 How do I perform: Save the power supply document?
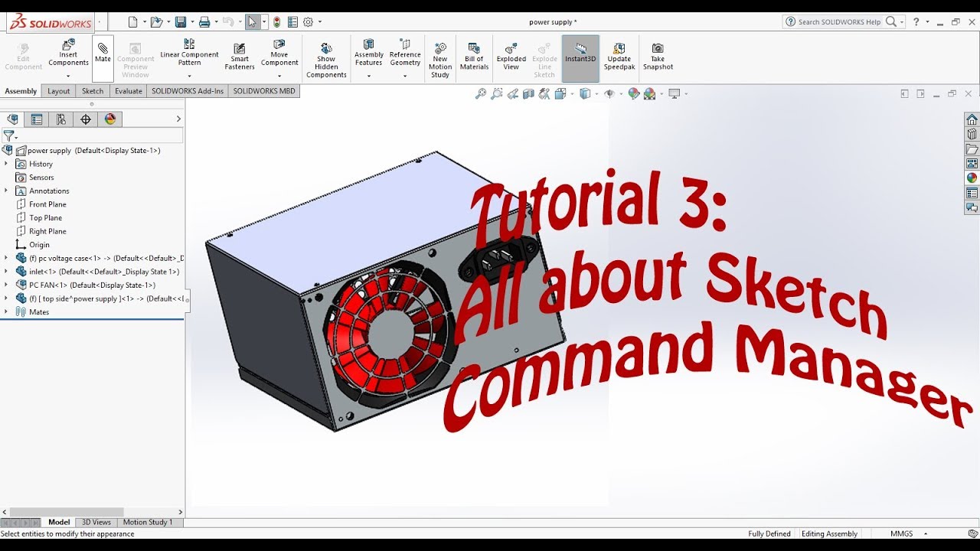pyautogui.click(x=181, y=22)
